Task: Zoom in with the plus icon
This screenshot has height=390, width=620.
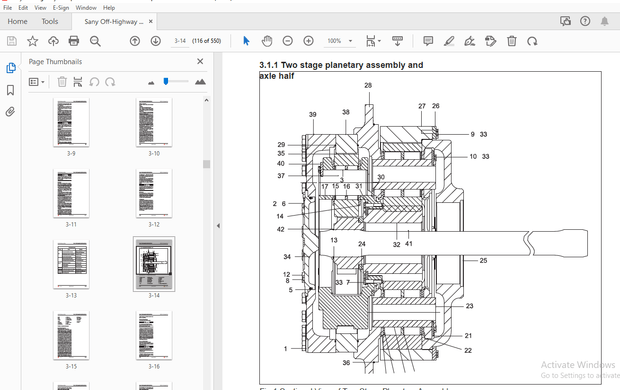Action: point(308,41)
